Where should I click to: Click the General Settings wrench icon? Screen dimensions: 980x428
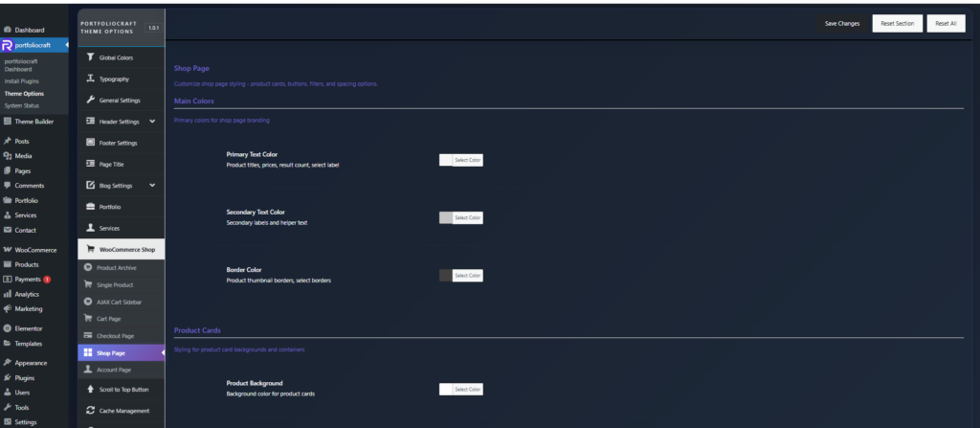90,100
